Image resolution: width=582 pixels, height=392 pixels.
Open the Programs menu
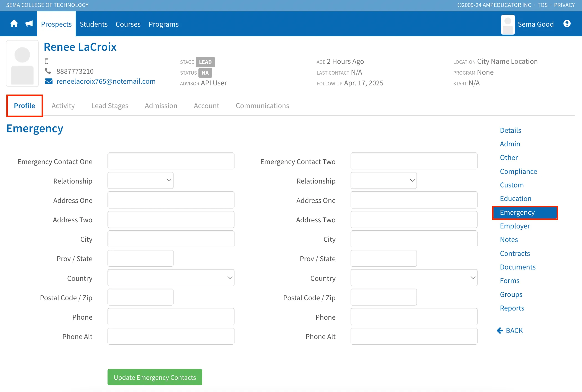pyautogui.click(x=164, y=24)
